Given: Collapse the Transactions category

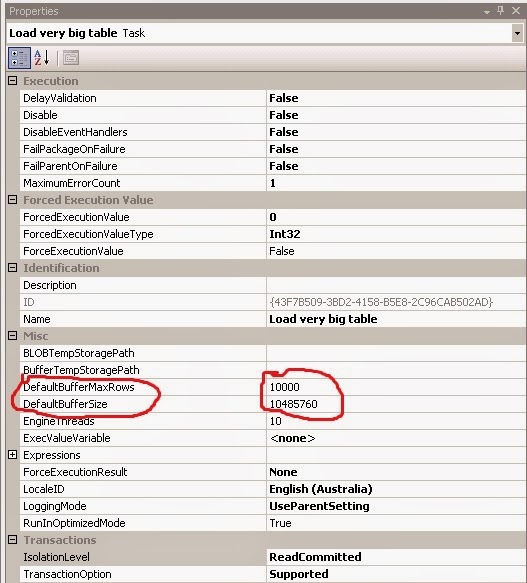Looking at the screenshot, I should 12,539.
